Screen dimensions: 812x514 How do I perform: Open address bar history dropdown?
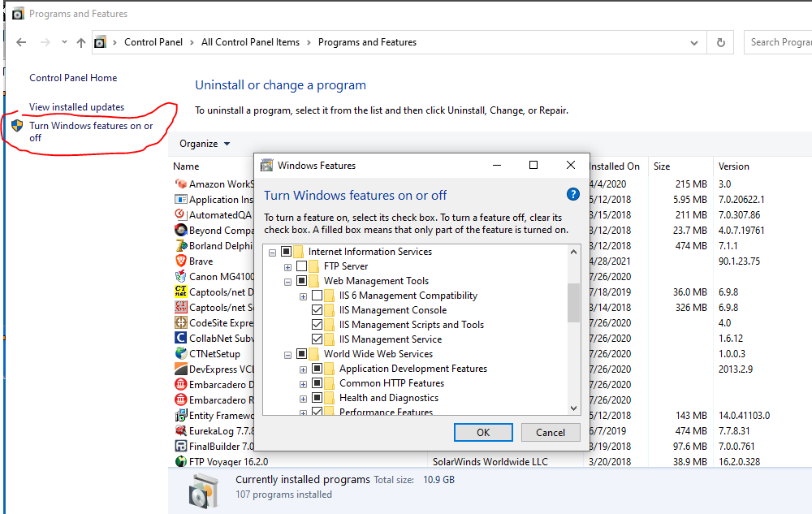point(694,42)
